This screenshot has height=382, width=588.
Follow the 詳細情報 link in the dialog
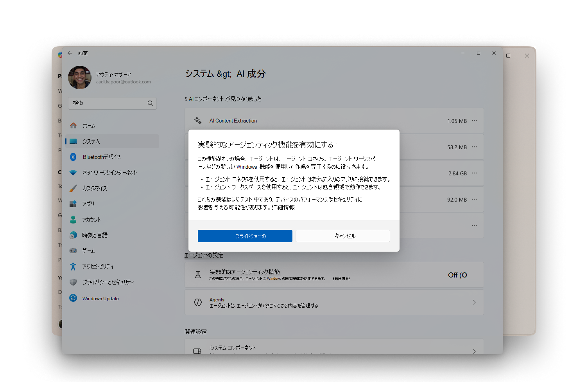(283, 207)
